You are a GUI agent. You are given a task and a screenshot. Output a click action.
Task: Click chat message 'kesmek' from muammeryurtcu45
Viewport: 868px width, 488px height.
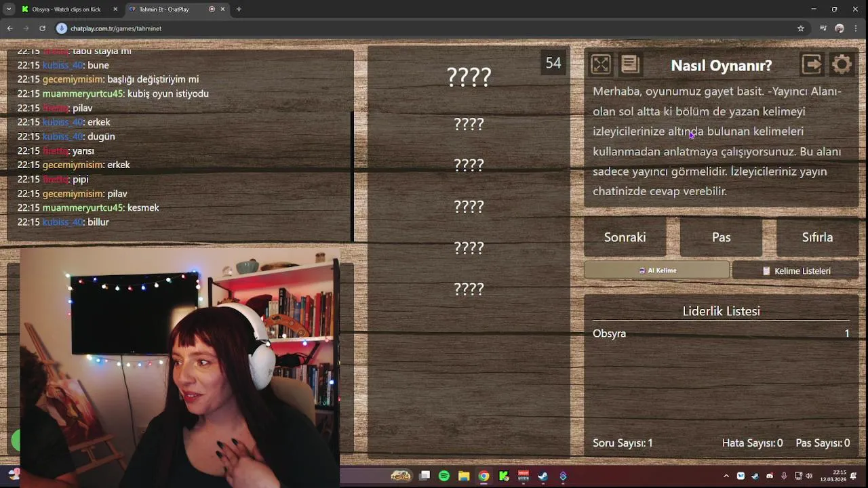point(143,207)
